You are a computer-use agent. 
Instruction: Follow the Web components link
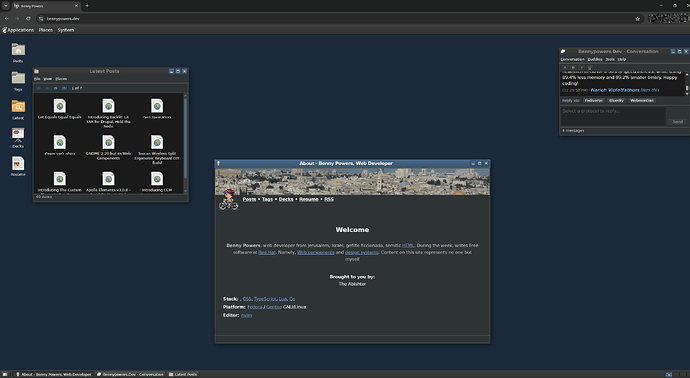coord(316,253)
